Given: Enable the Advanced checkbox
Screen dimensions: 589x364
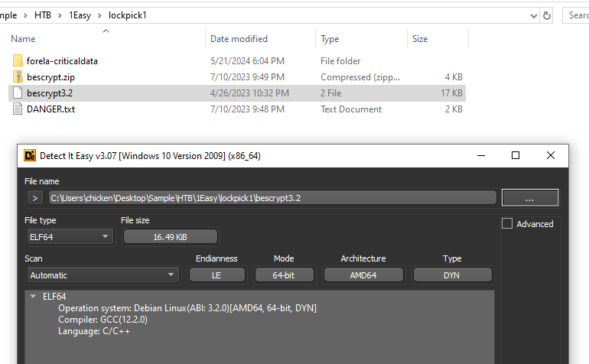Looking at the screenshot, I should (507, 224).
